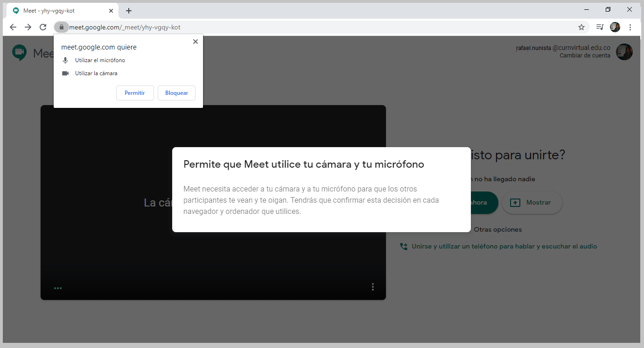The height and width of the screenshot is (348, 644).
Task: Click Cambiar de cuenta link
Action: [x=585, y=56]
